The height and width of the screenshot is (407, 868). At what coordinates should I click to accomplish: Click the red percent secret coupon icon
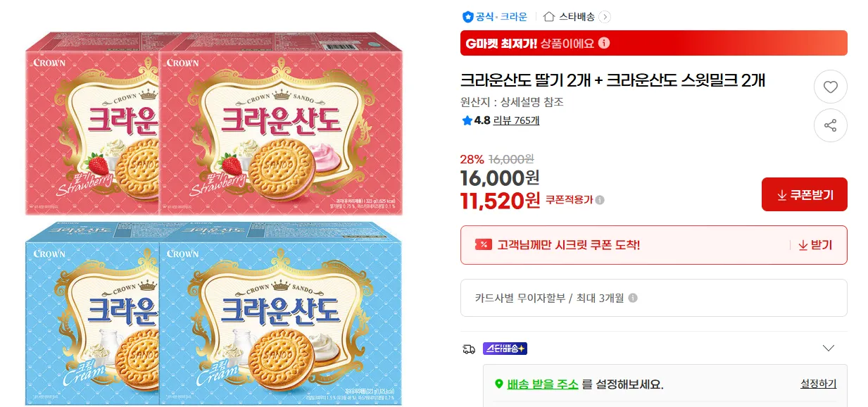[484, 245]
